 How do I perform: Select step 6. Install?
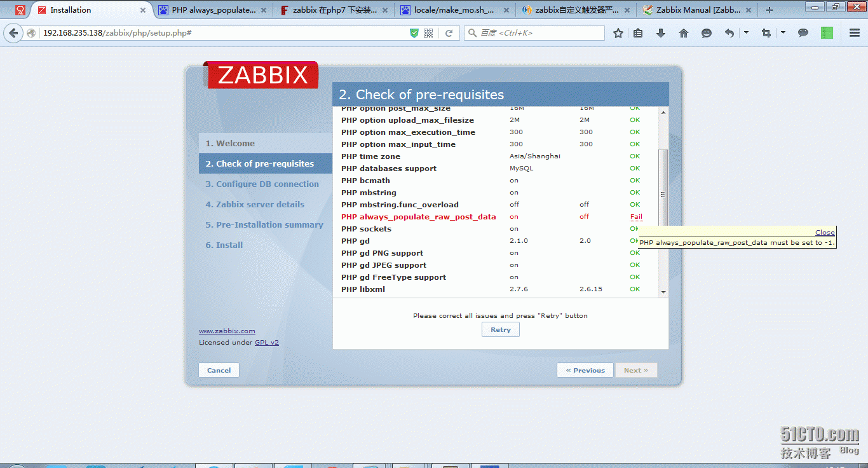click(x=266, y=245)
